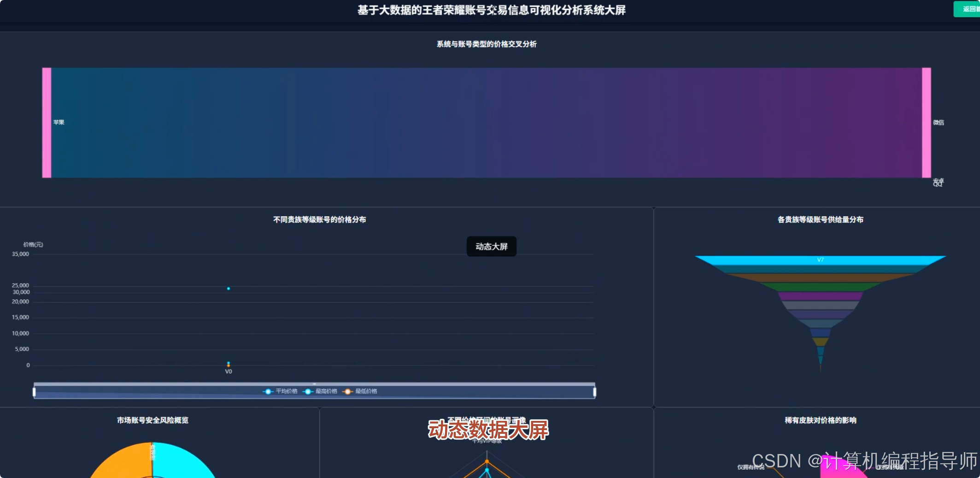Click the left handle of the data zoom slider
980x478 pixels.
[x=34, y=391]
